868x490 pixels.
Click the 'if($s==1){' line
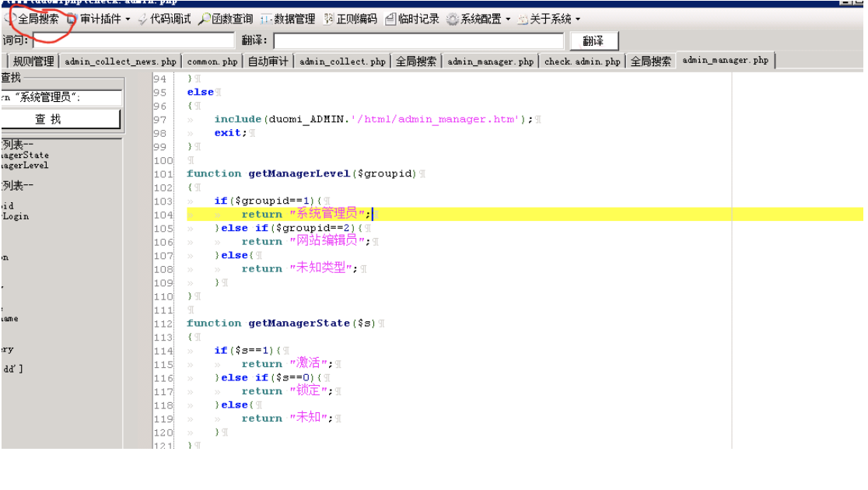[x=247, y=351]
